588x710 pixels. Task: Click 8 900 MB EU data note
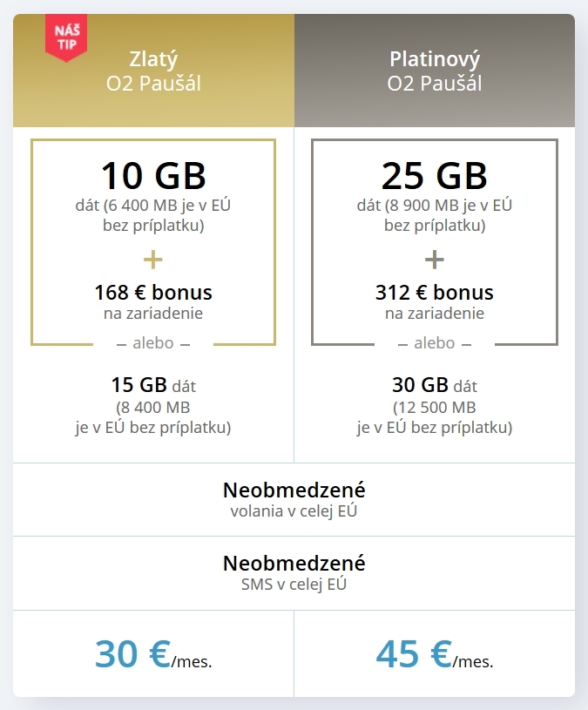435,215
